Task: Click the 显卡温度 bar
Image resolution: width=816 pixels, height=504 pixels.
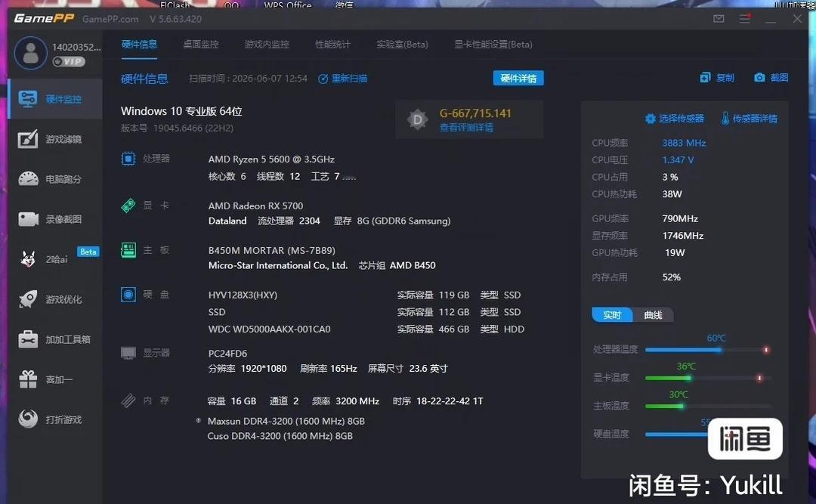Action: point(708,378)
